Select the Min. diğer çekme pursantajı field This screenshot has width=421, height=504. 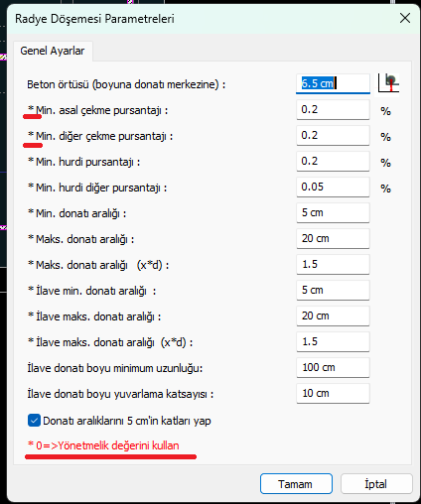point(333,135)
